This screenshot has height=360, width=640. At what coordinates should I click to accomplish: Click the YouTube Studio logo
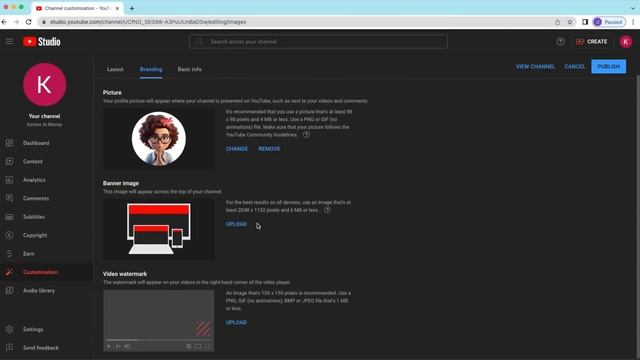[42, 41]
